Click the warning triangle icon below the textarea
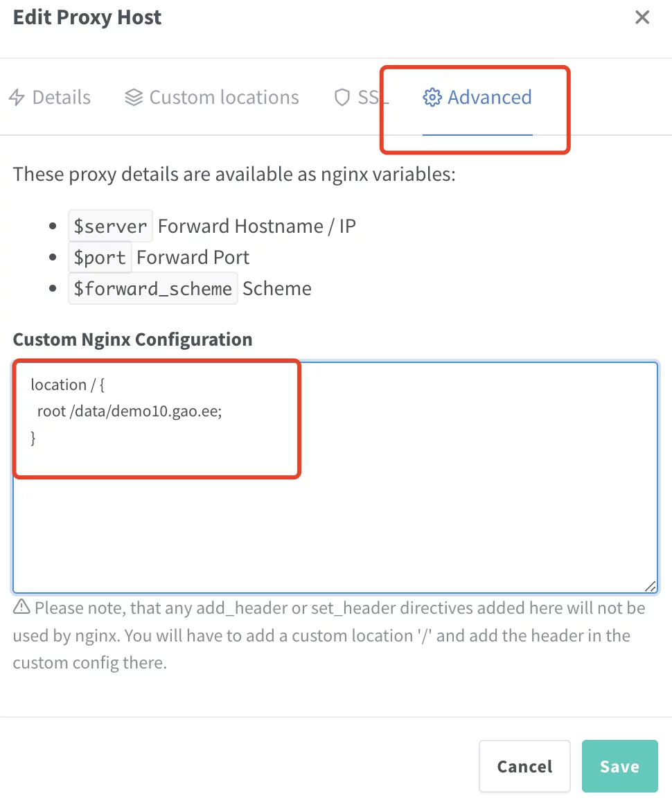Image resolution: width=672 pixels, height=805 pixels. [x=21, y=608]
